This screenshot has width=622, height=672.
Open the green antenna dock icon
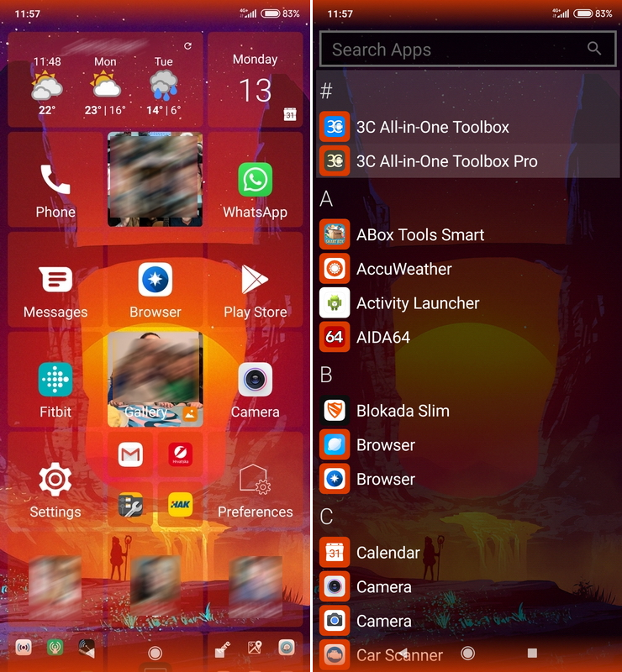click(x=55, y=647)
